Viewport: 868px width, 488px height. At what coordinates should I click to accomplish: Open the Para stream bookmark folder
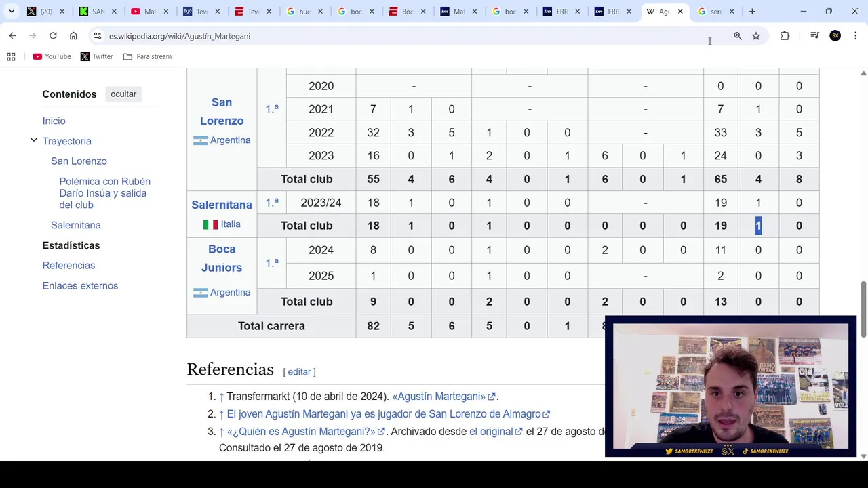[147, 56]
